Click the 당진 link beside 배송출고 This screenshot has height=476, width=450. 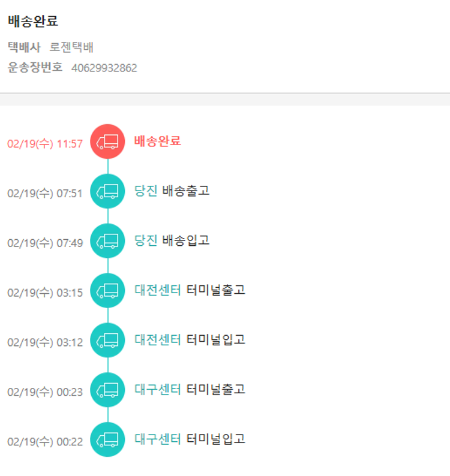(146, 191)
